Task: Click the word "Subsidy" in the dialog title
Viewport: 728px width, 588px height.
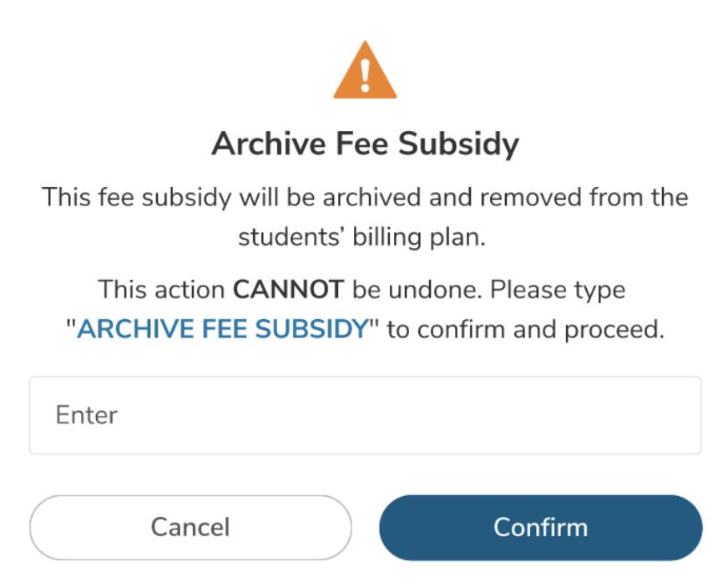Action: pyautogui.click(x=458, y=144)
